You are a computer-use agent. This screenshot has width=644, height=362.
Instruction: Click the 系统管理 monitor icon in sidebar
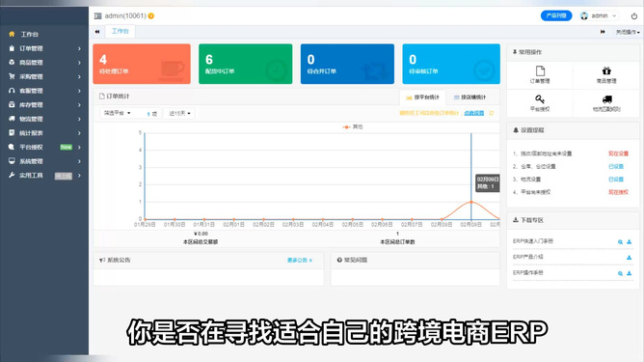[x=12, y=161]
